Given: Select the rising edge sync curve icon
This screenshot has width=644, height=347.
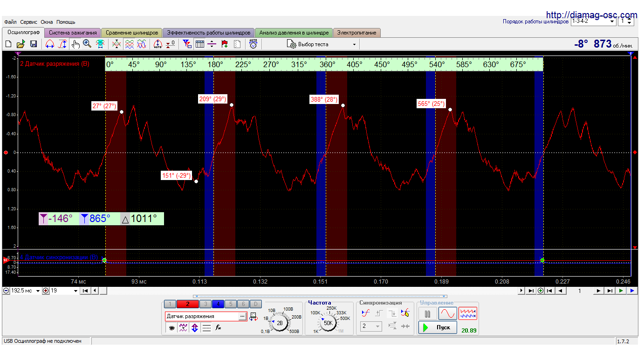Looking at the screenshot, I should (366, 313).
